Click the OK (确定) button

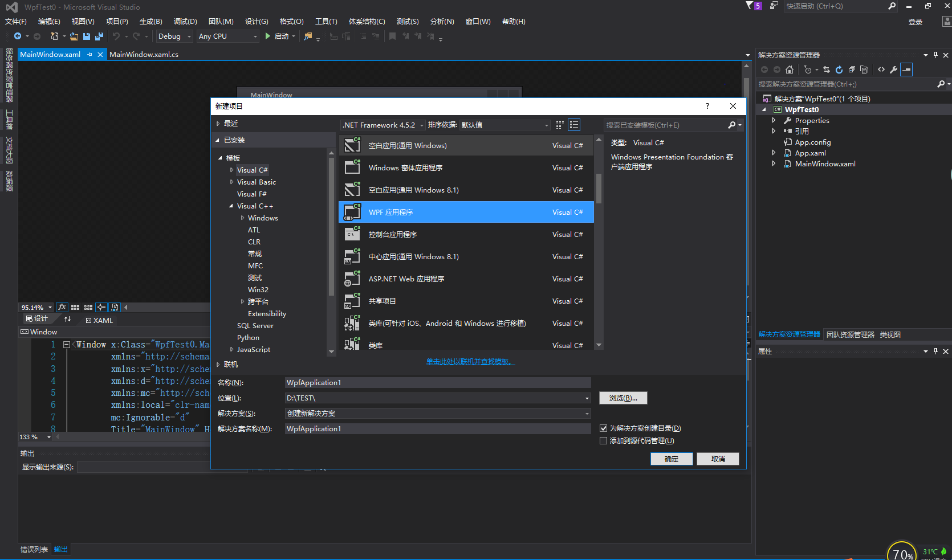point(672,459)
